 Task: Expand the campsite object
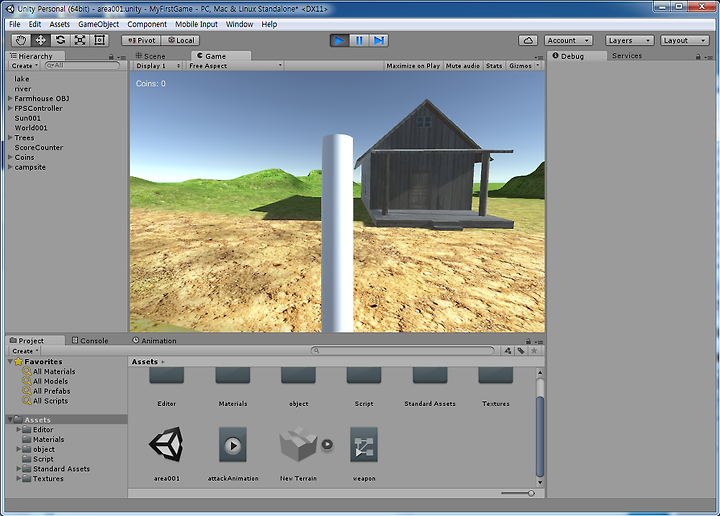[x=10, y=167]
